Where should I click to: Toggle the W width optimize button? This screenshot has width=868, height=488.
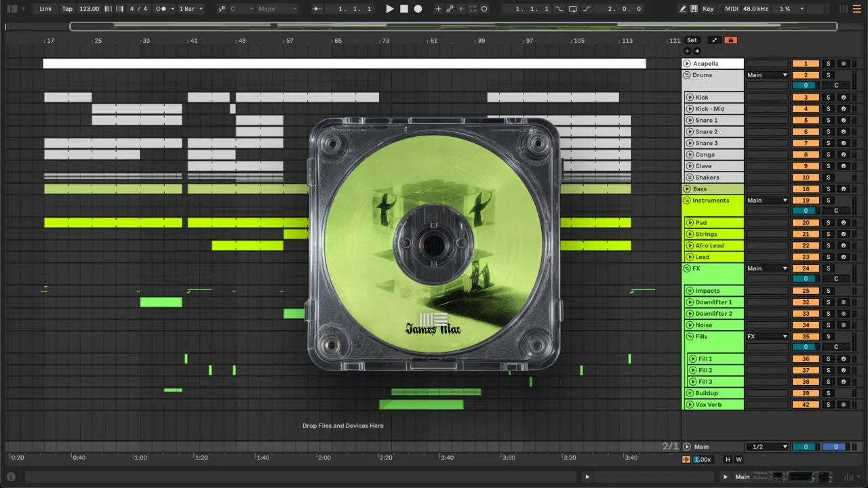coord(738,460)
